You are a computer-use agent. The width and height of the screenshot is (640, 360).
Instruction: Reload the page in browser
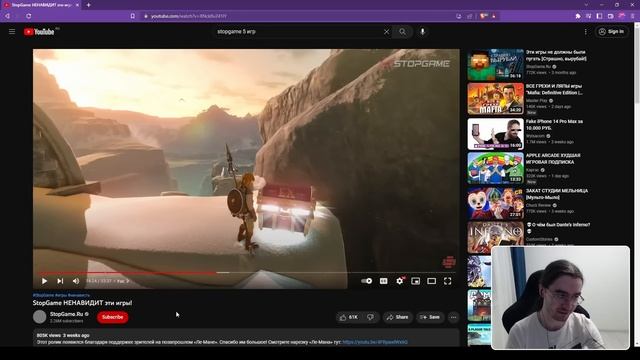(x=29, y=16)
